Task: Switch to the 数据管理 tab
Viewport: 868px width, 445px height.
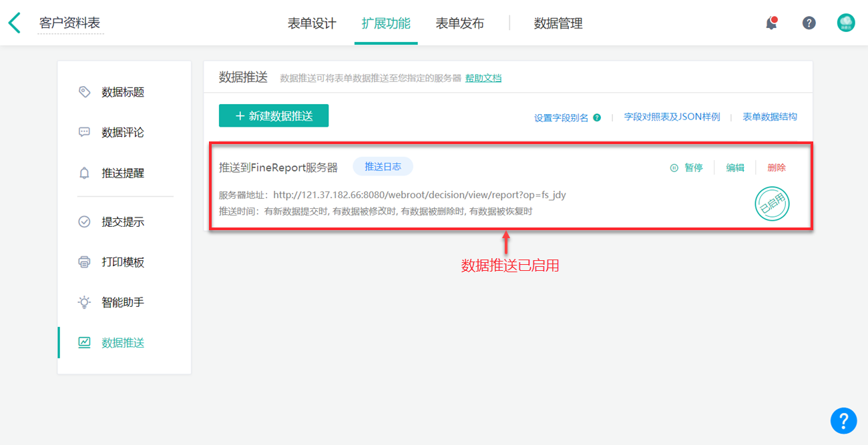Action: pos(558,23)
